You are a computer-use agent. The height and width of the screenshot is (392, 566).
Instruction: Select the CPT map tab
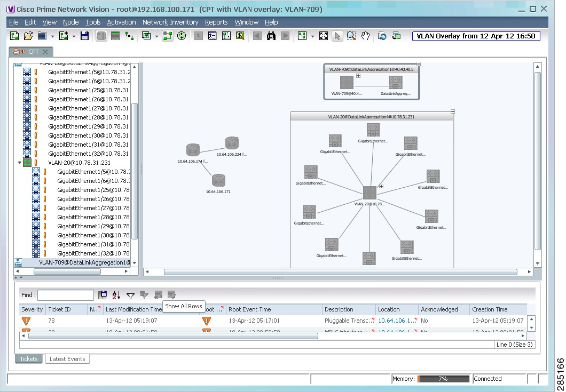30,52
